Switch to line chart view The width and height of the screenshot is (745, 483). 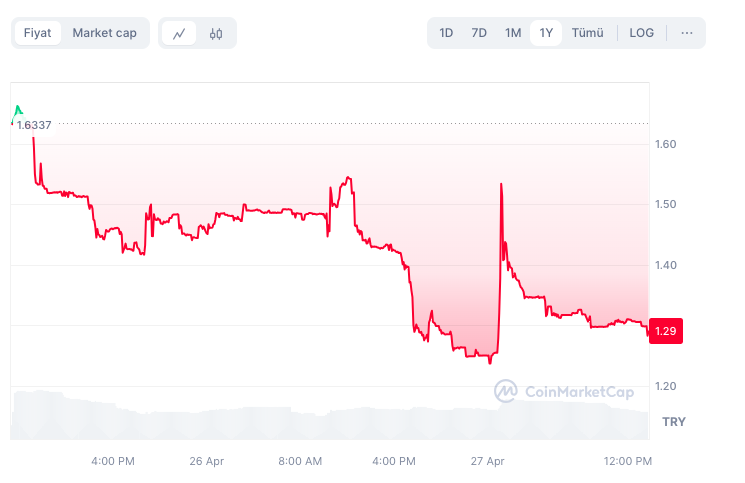click(179, 33)
